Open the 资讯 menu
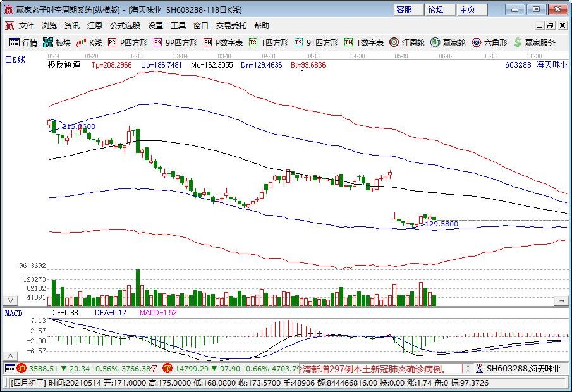Image resolution: width=572 pixels, height=392 pixels. coord(72,25)
